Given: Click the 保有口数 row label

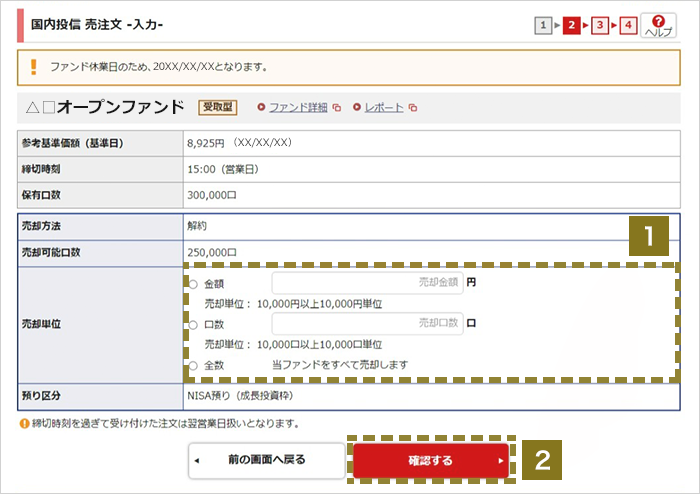Looking at the screenshot, I should click(41, 195).
